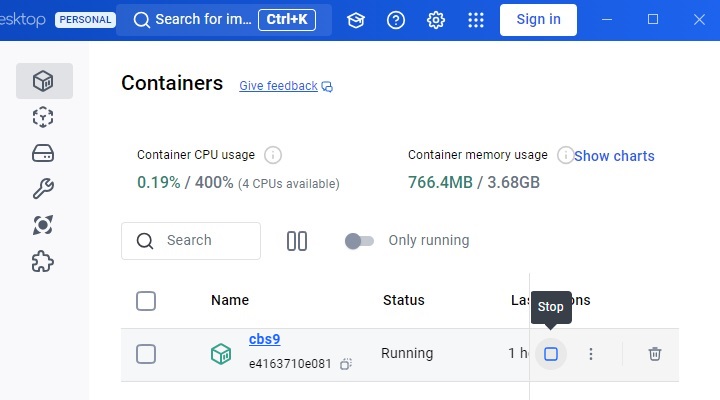This screenshot has width=720, height=400.
Task: Click the PERSONAL plan badge
Action: coord(85,20)
